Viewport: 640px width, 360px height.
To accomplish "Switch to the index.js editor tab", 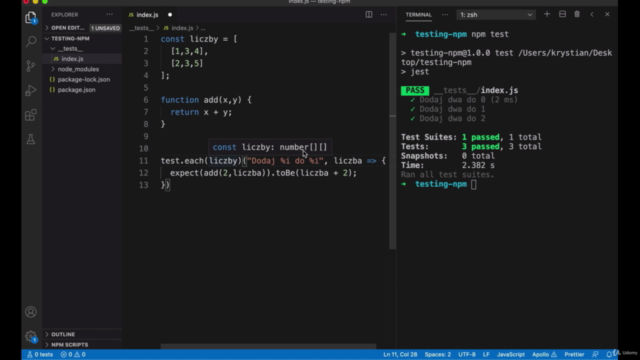I will coord(147,15).
